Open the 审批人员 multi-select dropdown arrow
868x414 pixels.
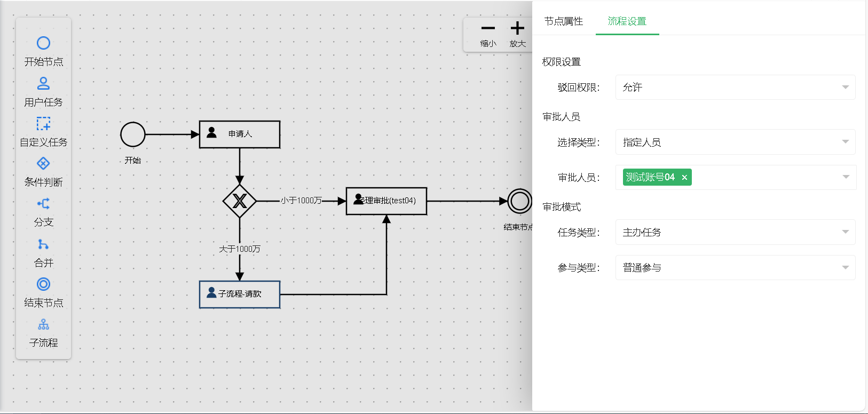point(846,177)
